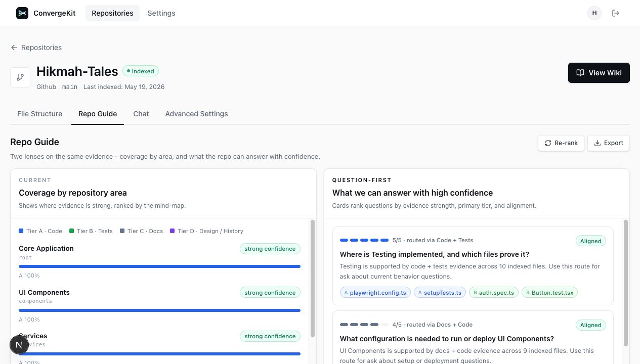Click the main branch label

(x=70, y=87)
